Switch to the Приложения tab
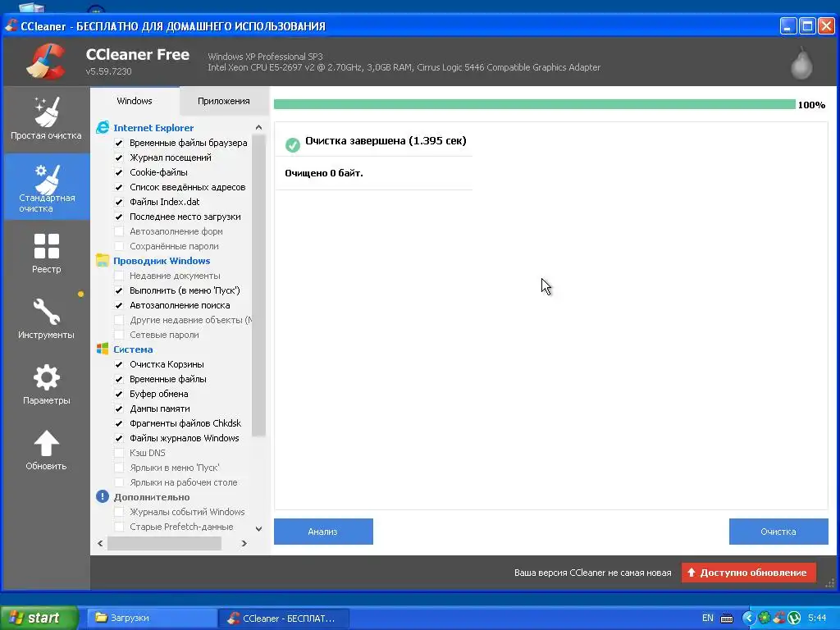 [223, 101]
